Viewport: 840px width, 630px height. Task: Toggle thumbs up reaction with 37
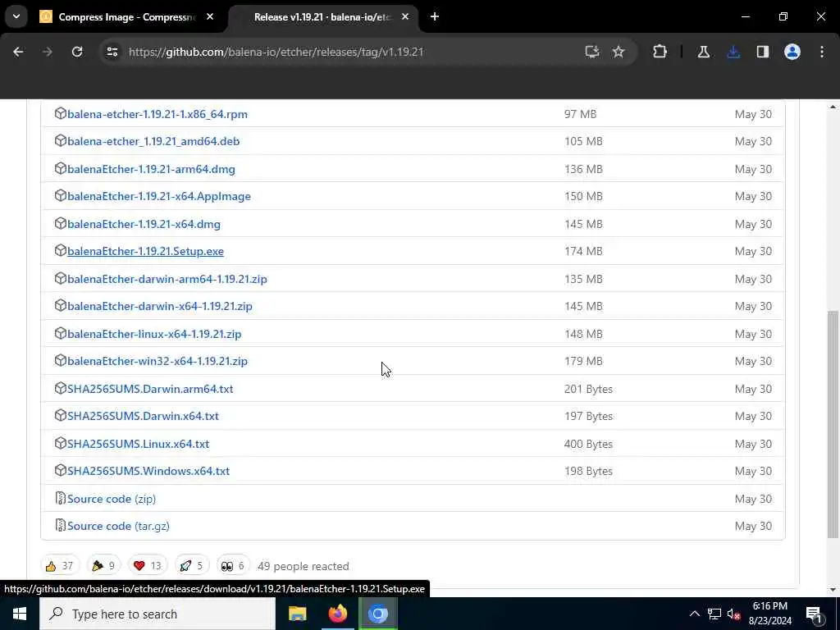[60, 566]
